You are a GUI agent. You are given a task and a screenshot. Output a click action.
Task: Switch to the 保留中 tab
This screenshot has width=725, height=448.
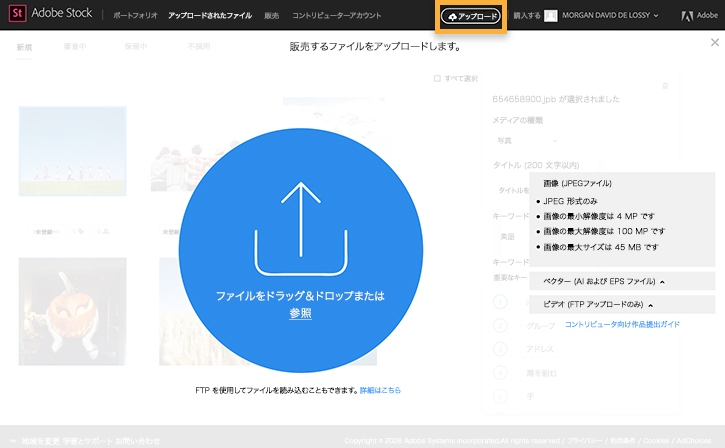click(135, 46)
